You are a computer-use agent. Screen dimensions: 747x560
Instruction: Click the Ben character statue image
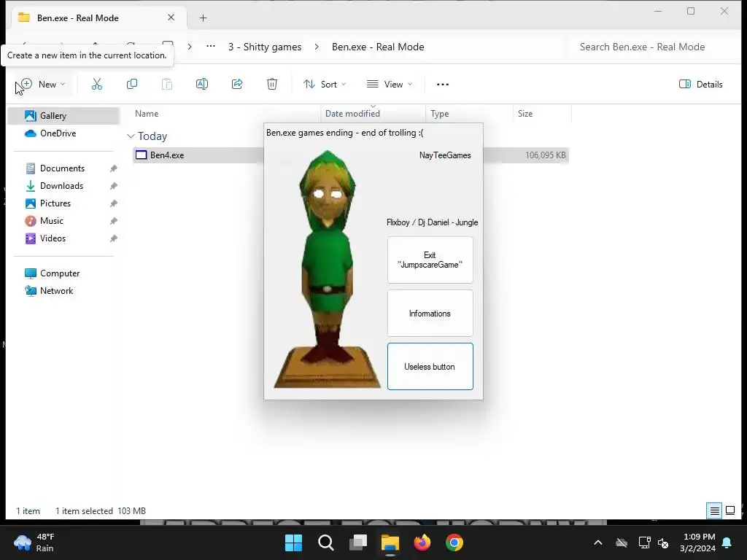(328, 269)
